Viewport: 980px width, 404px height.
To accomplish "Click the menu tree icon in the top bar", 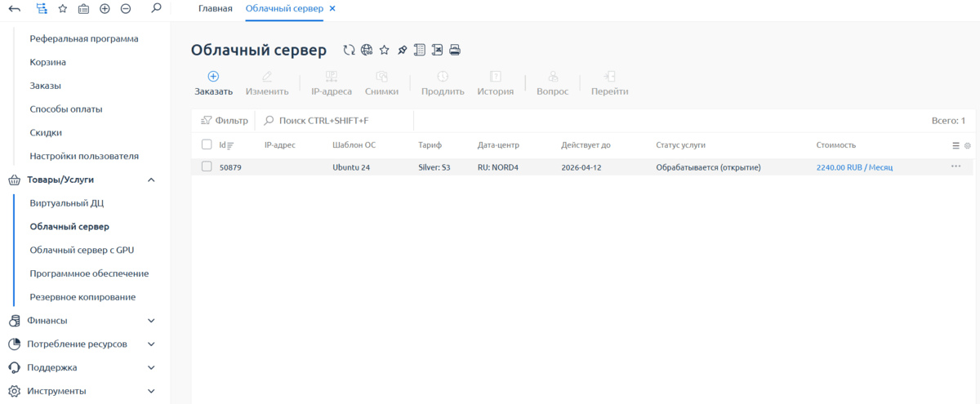I will 42,8.
